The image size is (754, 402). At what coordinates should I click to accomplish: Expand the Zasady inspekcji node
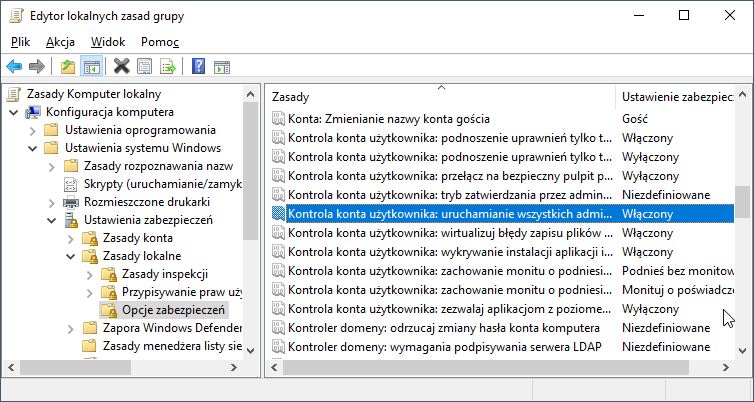coord(89,275)
